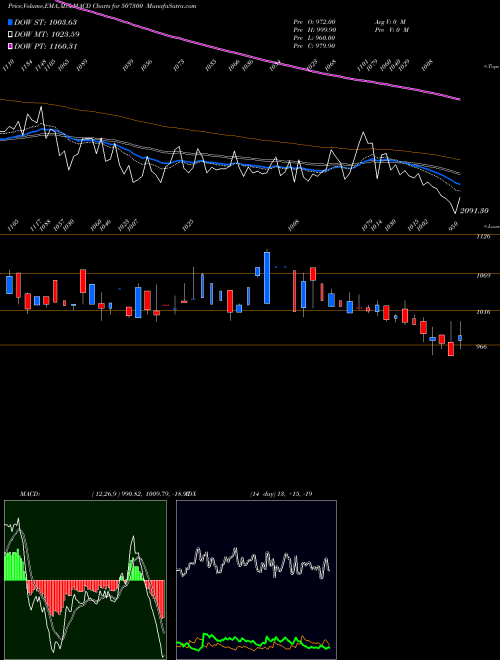Click the Pre H: 999.90 value
This screenshot has height=660, width=500.
[314, 30]
